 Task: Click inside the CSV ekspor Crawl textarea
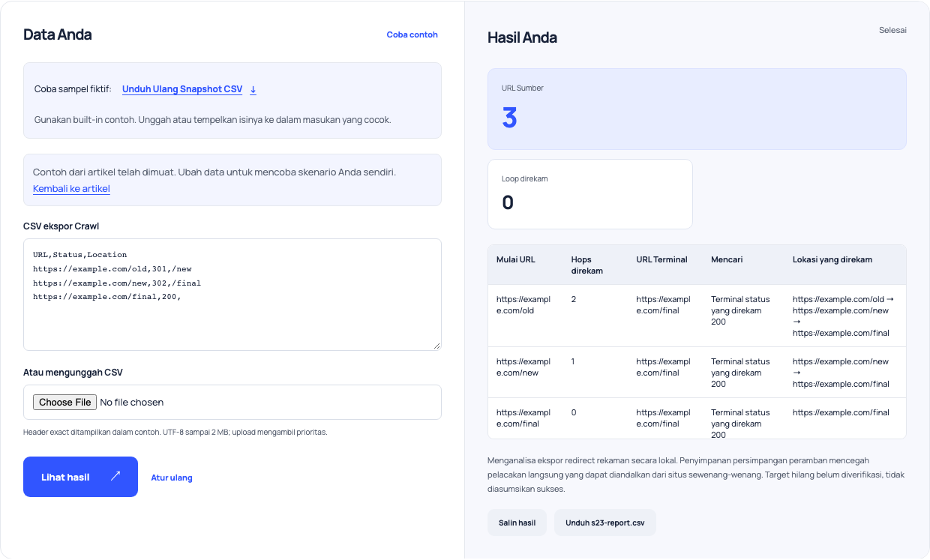pyautogui.click(x=232, y=295)
